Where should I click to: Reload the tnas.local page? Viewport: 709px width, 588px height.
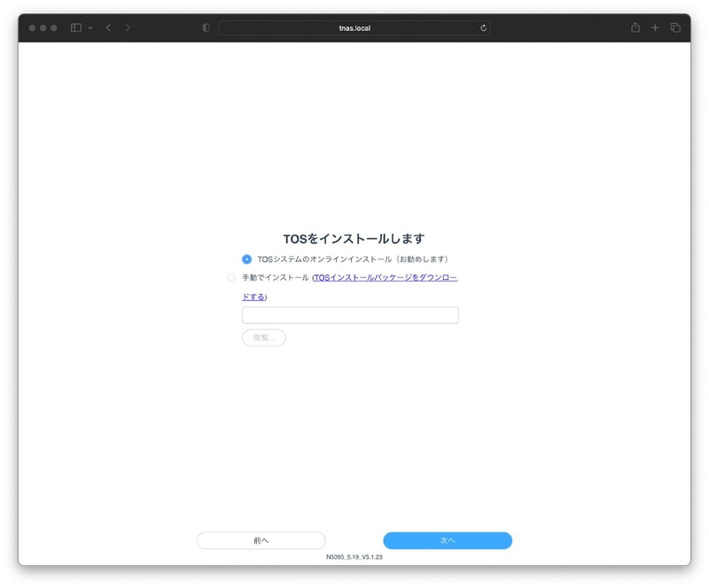coord(483,27)
